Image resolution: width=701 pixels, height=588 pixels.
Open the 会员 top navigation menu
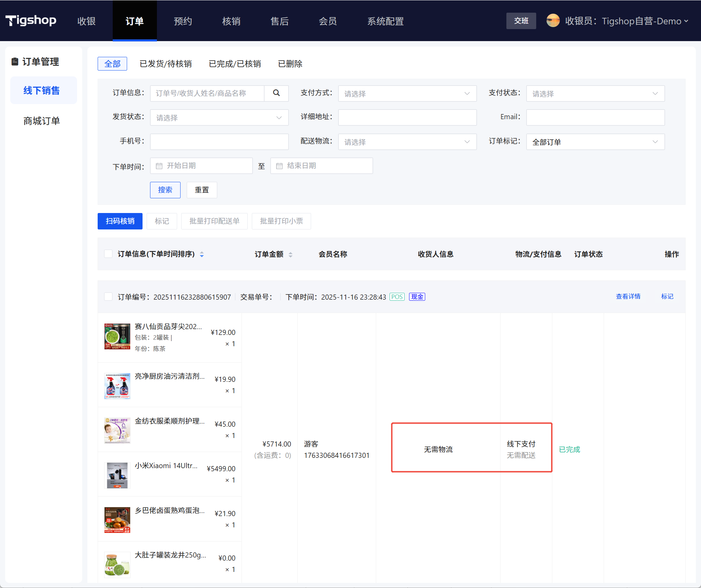[x=328, y=21]
